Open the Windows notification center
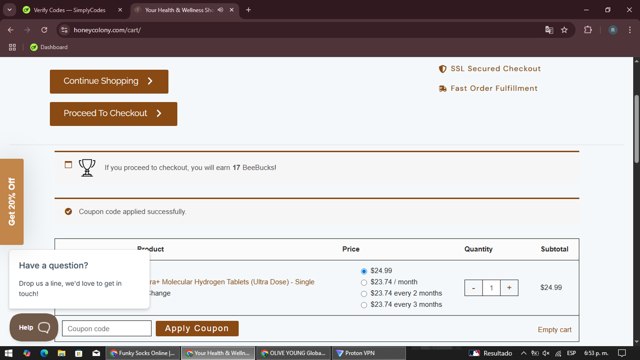 (622, 353)
